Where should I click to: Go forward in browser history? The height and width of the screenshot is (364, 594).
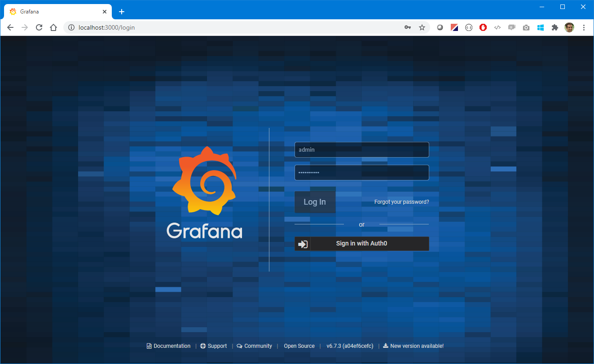25,27
